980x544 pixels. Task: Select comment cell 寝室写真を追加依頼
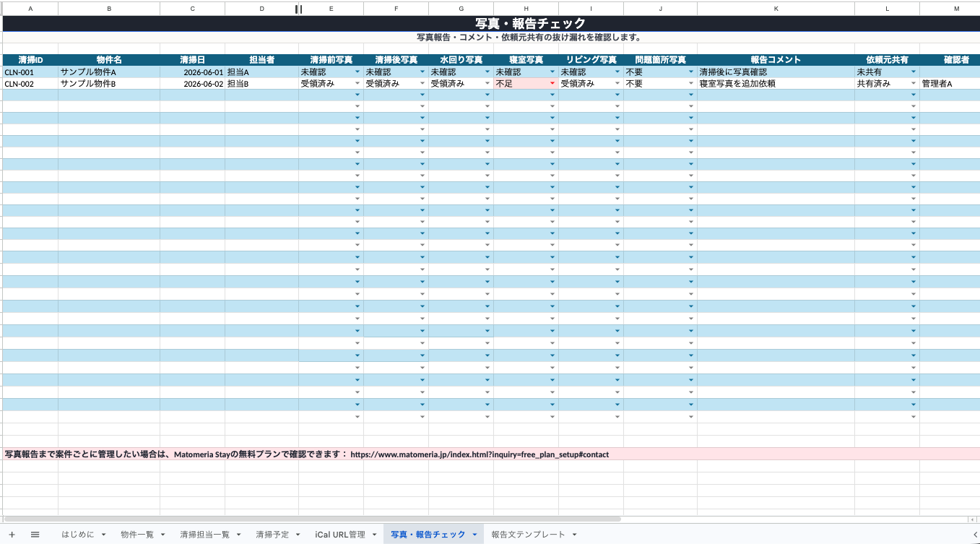pos(776,84)
